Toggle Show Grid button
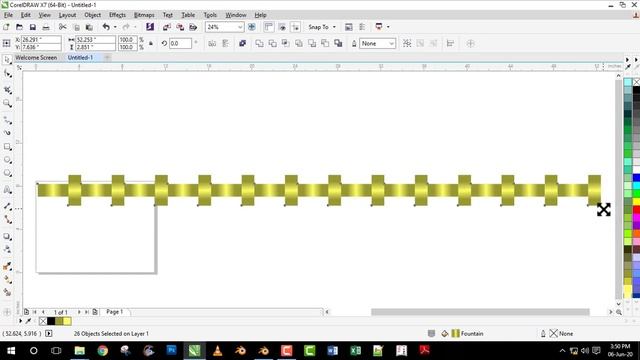The image size is (640, 360). point(282,27)
